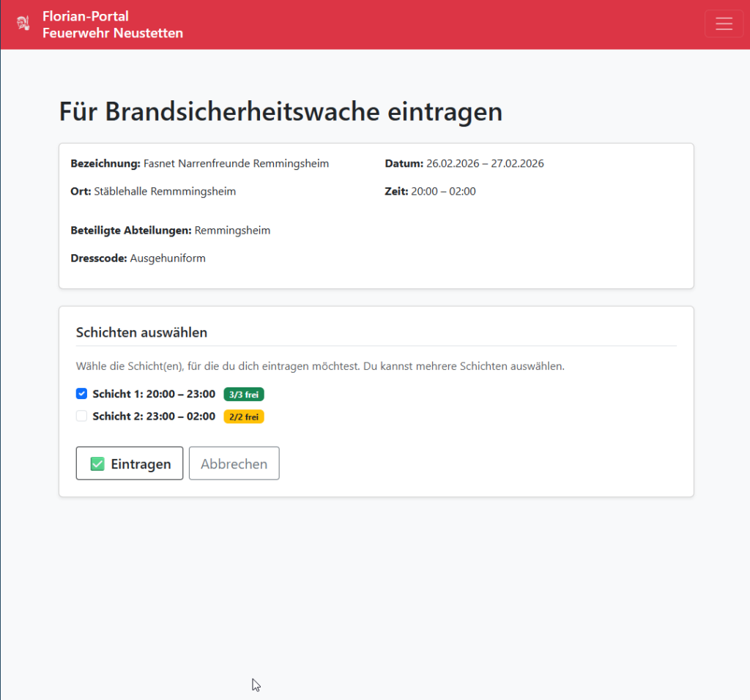The width and height of the screenshot is (750, 700).
Task: Click the green checkmark icon on Eintragen
Action: click(x=97, y=464)
